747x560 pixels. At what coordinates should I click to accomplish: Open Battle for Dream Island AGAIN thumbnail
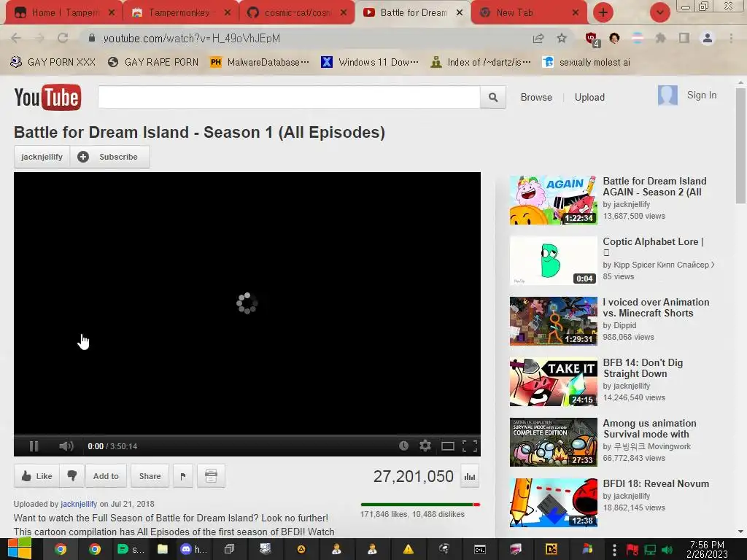click(x=553, y=200)
